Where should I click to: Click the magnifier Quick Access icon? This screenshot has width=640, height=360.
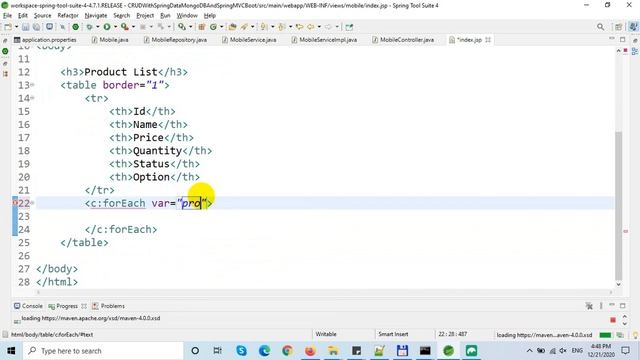coord(600,27)
